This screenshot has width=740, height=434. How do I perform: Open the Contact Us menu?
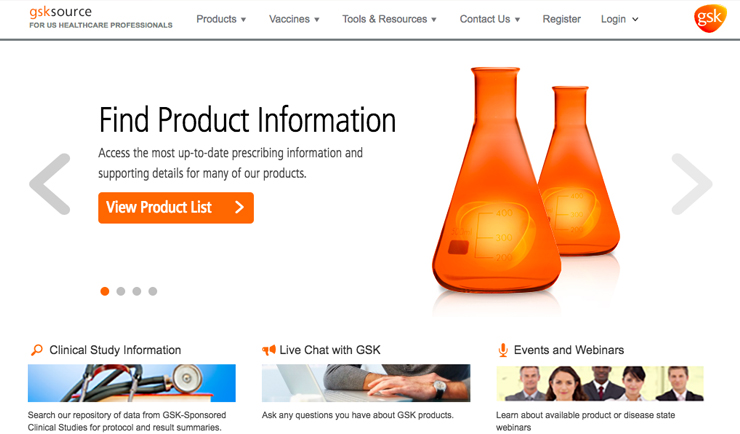tap(490, 19)
